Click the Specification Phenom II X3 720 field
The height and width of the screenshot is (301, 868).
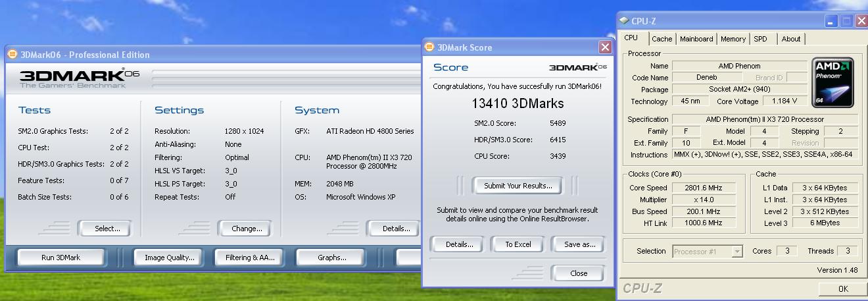point(765,119)
